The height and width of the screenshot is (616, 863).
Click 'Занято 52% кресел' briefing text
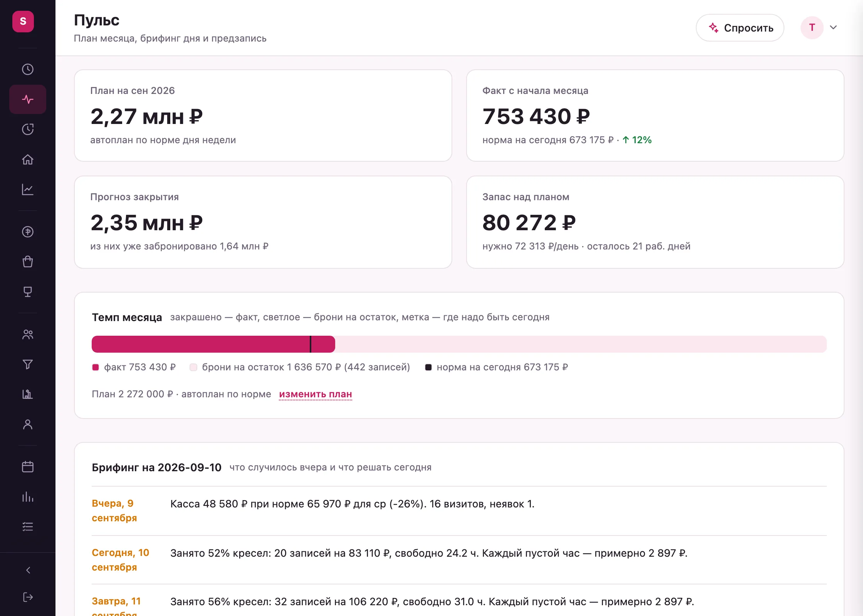coord(429,553)
